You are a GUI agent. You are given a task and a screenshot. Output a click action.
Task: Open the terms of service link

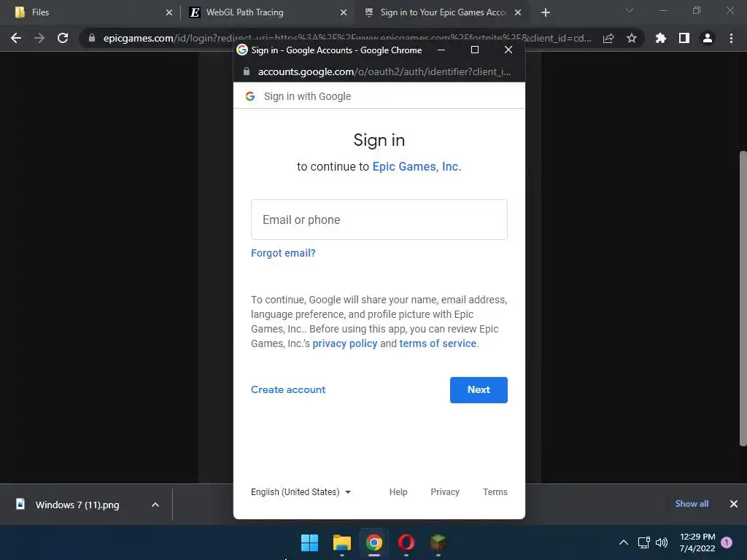pos(438,343)
